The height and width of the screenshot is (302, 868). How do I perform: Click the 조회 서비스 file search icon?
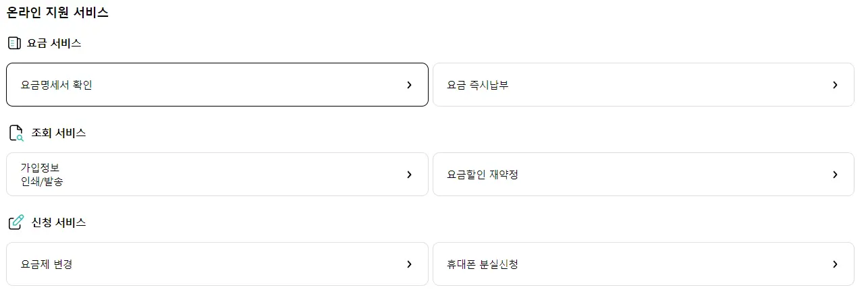16,133
